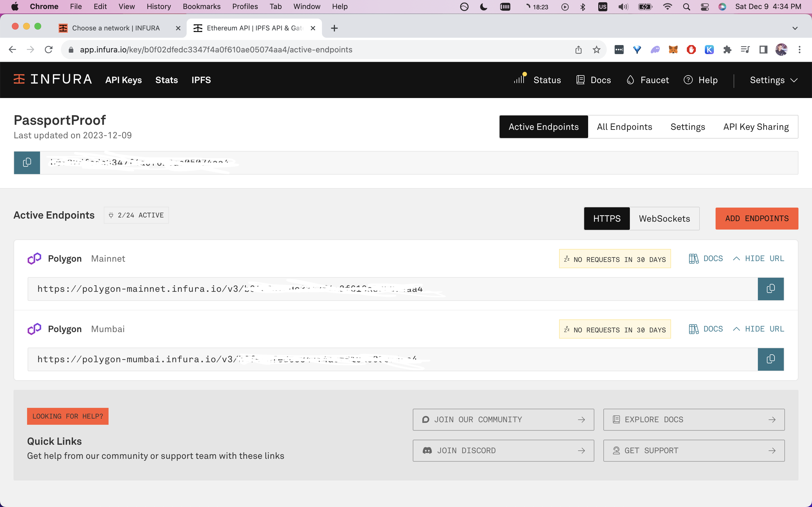This screenshot has height=507, width=812.
Task: Hide URL for Polygon Mumbai
Action: coord(759,329)
